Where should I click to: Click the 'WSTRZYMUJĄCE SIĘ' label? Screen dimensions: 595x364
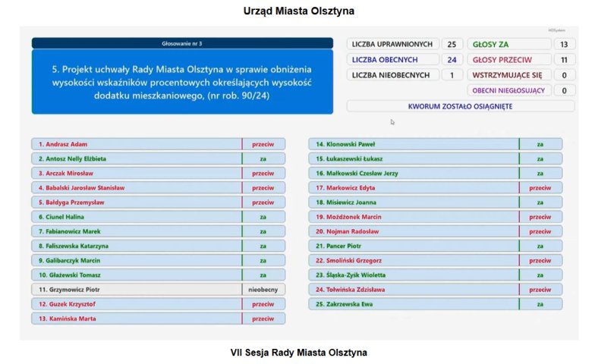click(508, 75)
